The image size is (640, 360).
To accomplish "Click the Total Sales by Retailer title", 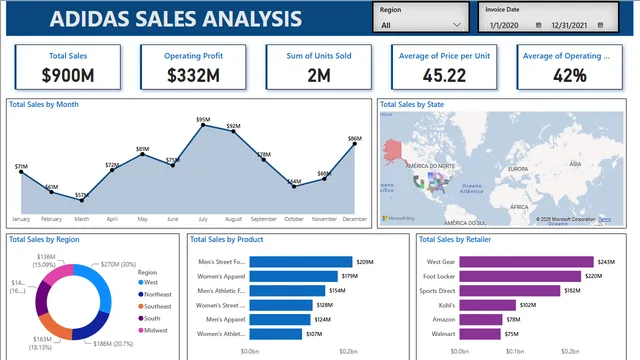I will [455, 240].
